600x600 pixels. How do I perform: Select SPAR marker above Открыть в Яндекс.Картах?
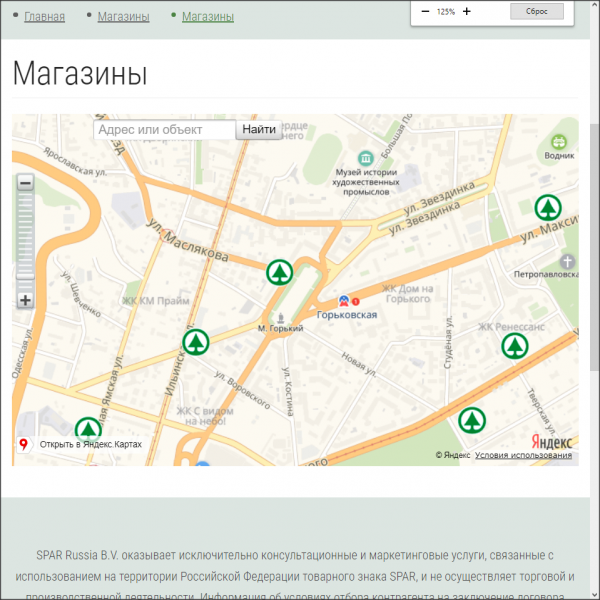(88, 428)
